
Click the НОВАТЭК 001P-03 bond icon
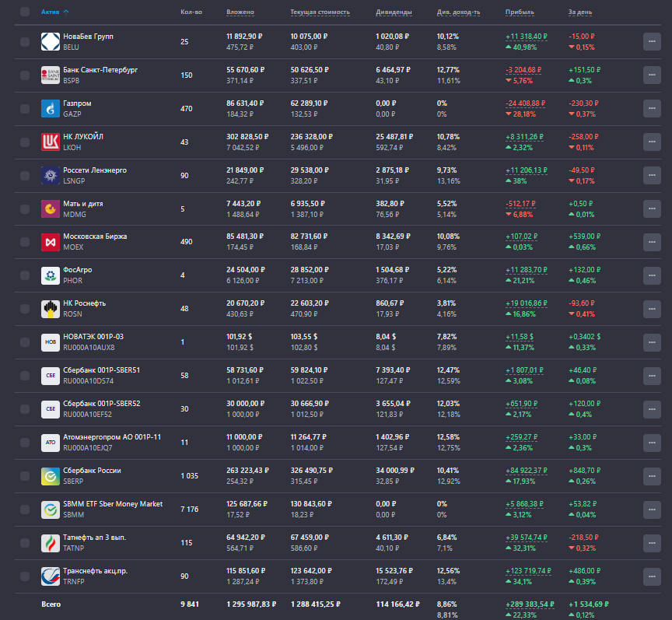(51, 342)
